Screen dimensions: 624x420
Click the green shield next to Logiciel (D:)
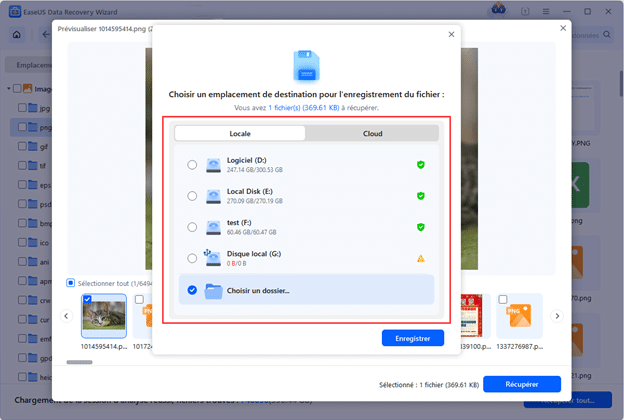click(x=421, y=165)
